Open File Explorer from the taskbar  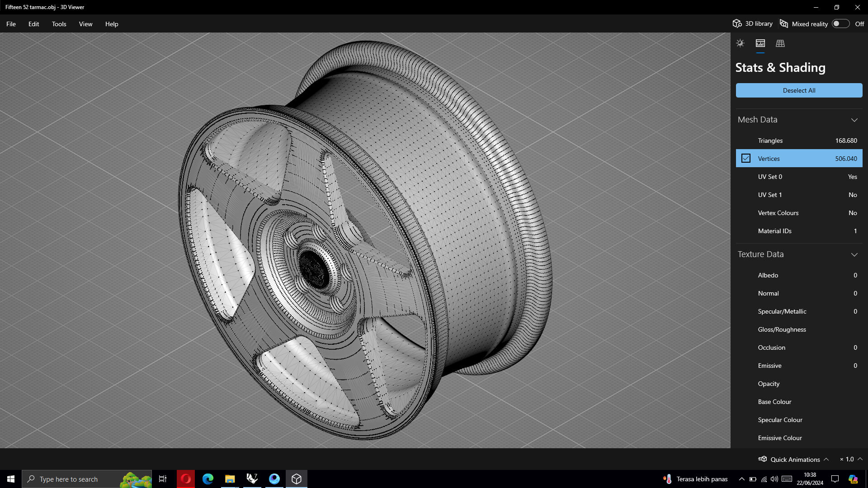pyautogui.click(x=230, y=479)
